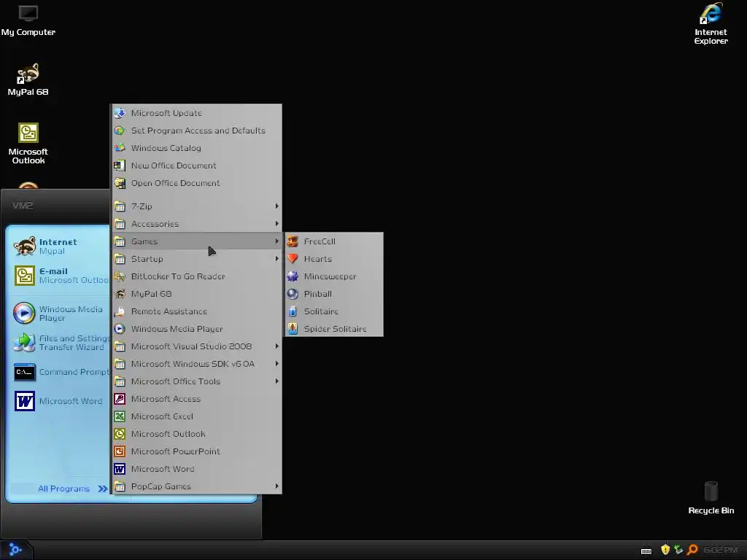
Task: Launch FreeCell from the Games submenu
Action: click(334, 241)
